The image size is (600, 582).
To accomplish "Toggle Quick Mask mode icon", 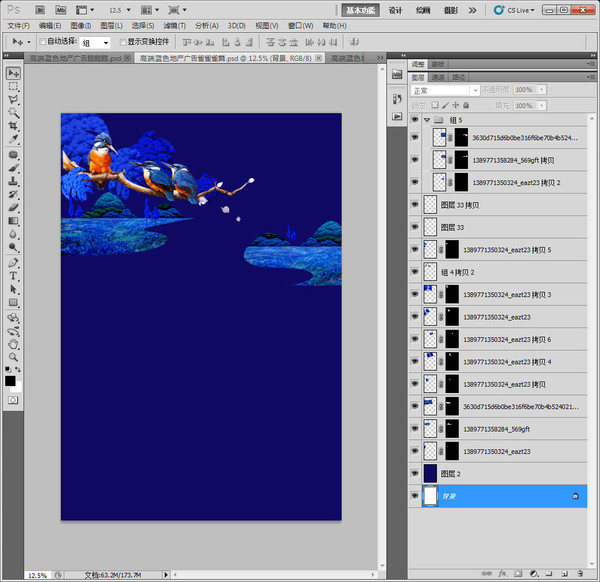I will (13, 400).
